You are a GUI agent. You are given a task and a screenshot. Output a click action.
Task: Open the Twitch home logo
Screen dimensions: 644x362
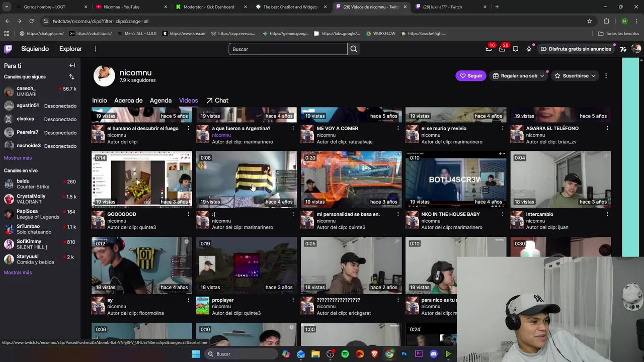8,49
